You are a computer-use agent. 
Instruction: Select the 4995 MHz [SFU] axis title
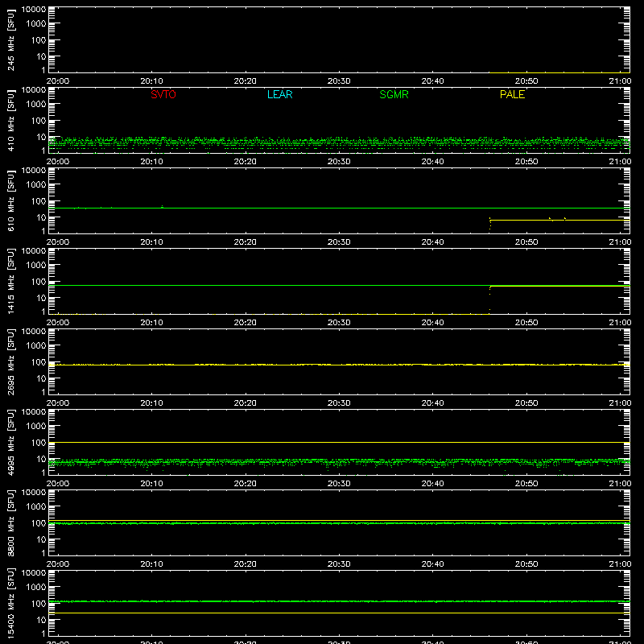10,443
